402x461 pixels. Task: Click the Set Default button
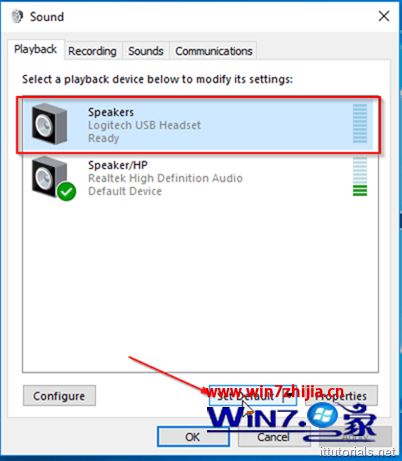coord(246,396)
